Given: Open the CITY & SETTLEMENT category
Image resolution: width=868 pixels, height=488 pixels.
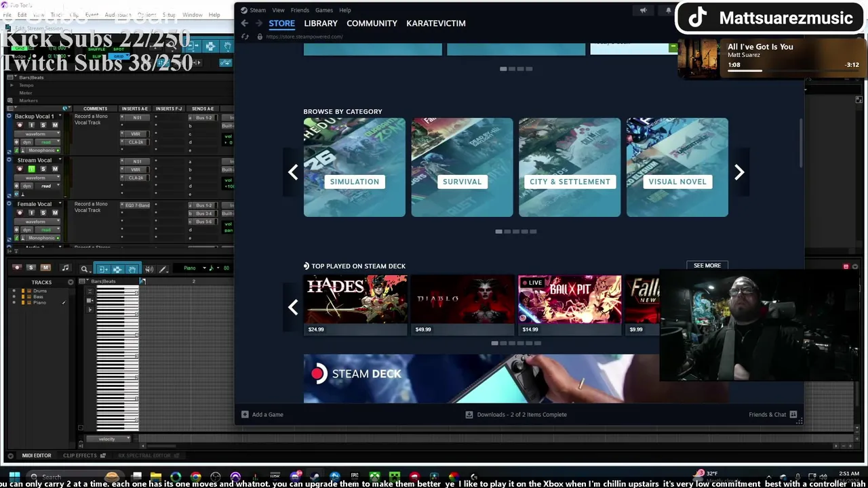Looking at the screenshot, I should click(570, 167).
